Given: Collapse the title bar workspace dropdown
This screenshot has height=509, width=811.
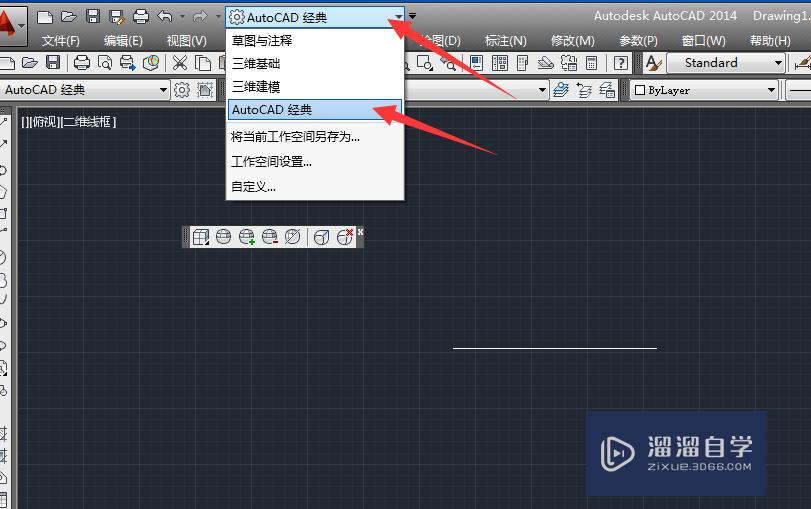Looking at the screenshot, I should (399, 17).
